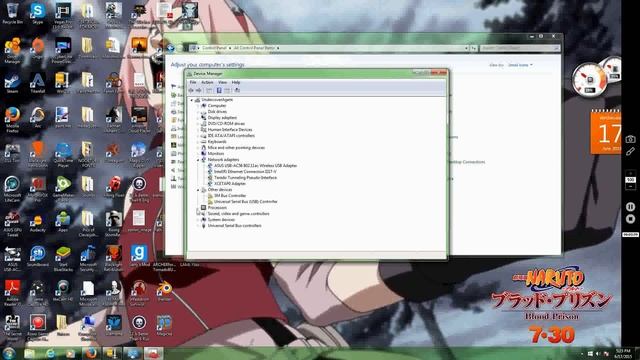Open Windows Media Player from the taskbar
The width and height of the screenshot is (640, 360).
[71, 353]
